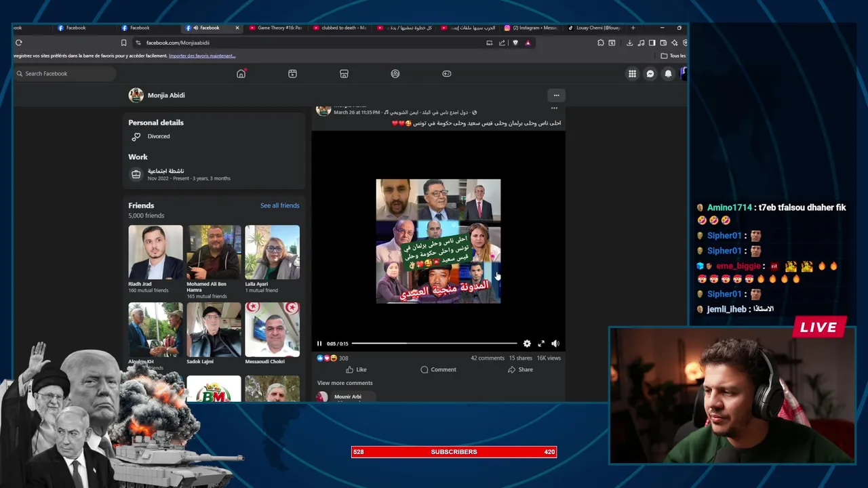868x488 pixels.
Task: Click the Personal details heading
Action: 156,123
